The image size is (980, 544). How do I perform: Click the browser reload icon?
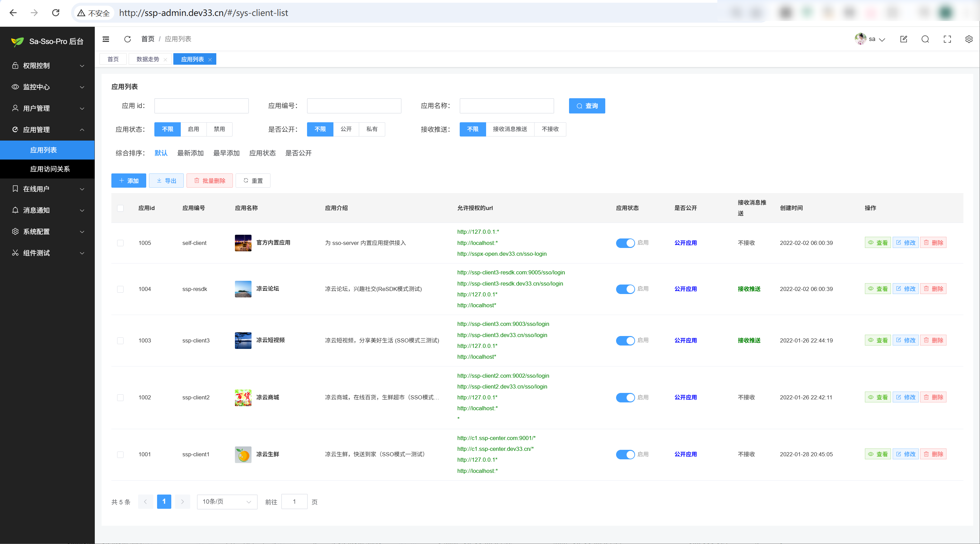56,13
